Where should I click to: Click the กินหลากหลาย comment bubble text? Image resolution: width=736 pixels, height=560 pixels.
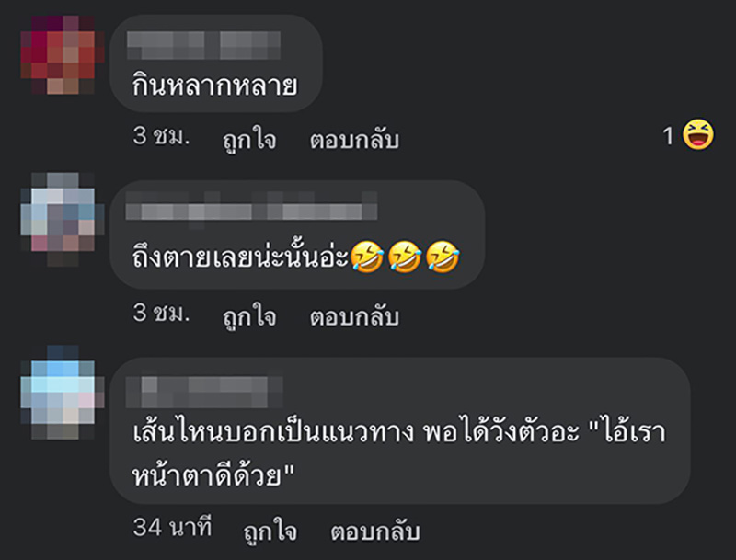[214, 86]
